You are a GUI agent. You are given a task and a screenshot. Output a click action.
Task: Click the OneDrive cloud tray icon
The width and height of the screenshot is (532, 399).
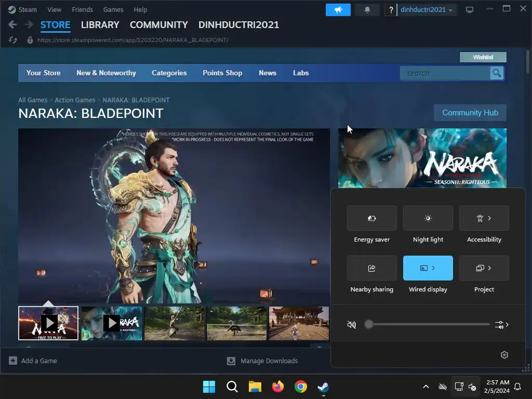pyautogui.click(x=443, y=387)
